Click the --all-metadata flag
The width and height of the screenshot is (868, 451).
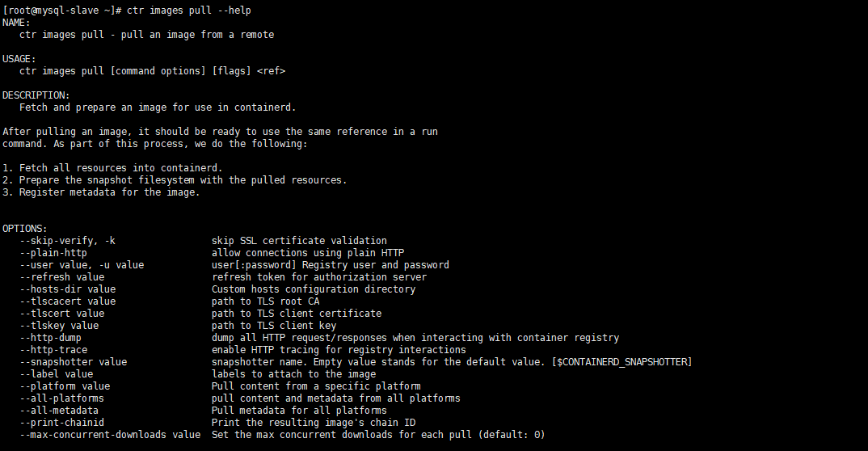click(x=59, y=411)
